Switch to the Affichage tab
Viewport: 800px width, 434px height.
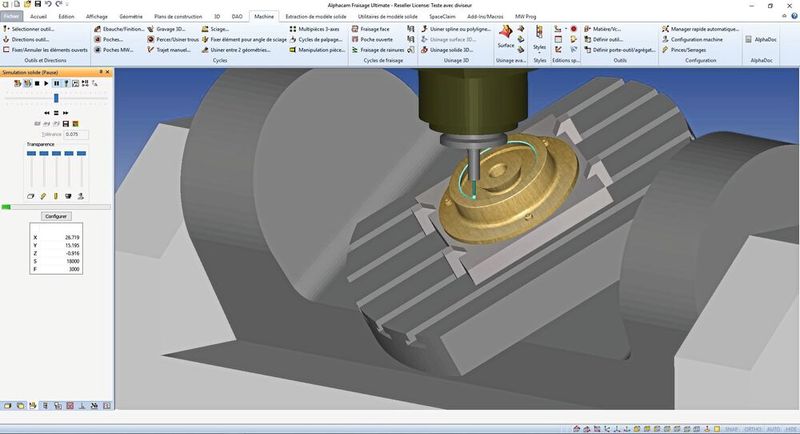[97, 16]
